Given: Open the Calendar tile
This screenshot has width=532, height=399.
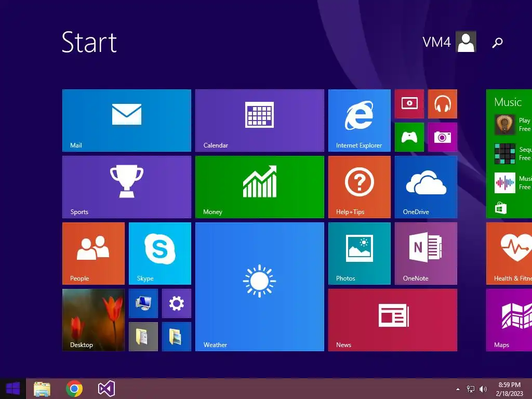Looking at the screenshot, I should pos(260,121).
